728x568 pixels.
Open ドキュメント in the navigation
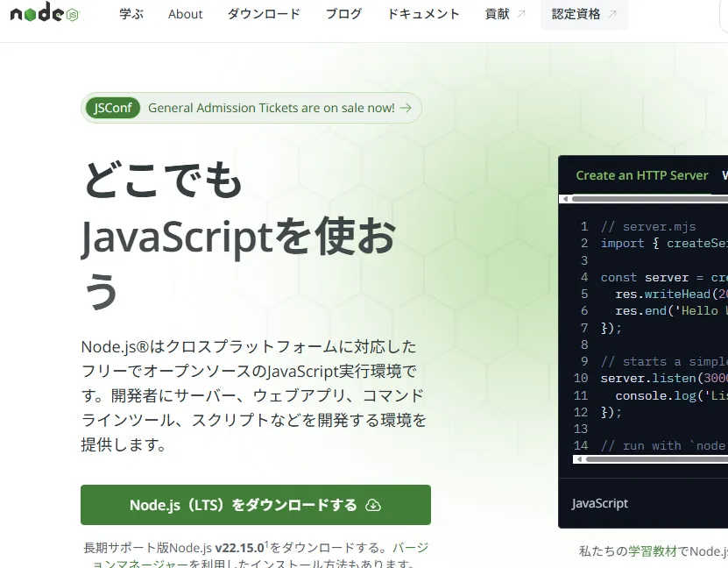pos(423,14)
